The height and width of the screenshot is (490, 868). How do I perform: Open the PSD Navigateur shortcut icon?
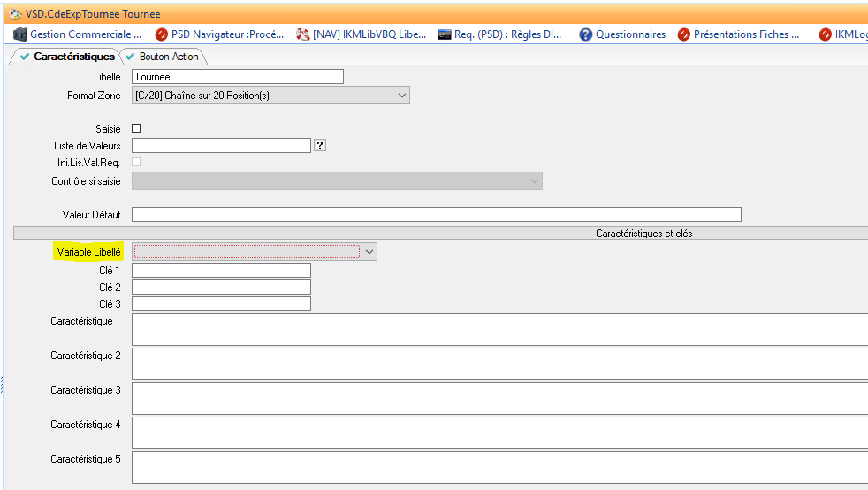pos(162,34)
